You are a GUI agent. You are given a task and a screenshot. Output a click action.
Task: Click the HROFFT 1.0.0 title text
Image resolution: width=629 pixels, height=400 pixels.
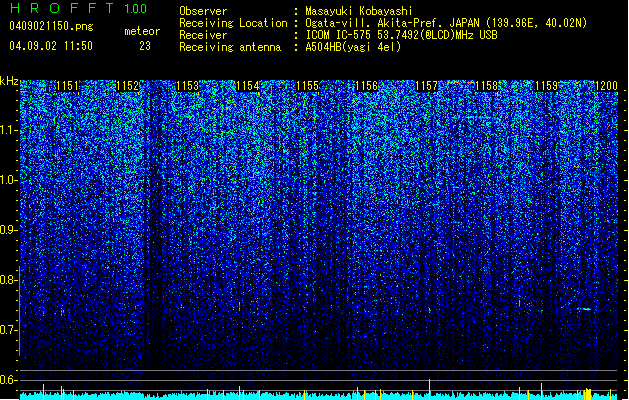tap(78, 8)
